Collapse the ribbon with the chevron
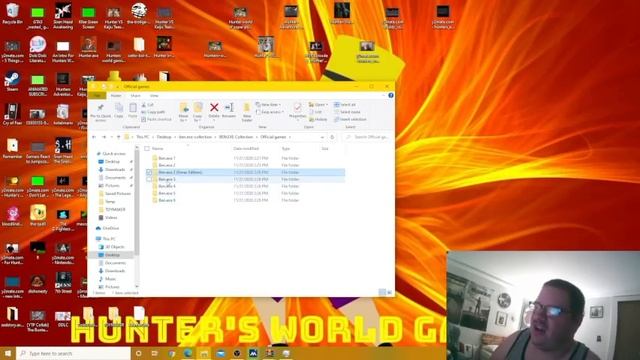The width and height of the screenshot is (640, 360). click(x=383, y=95)
